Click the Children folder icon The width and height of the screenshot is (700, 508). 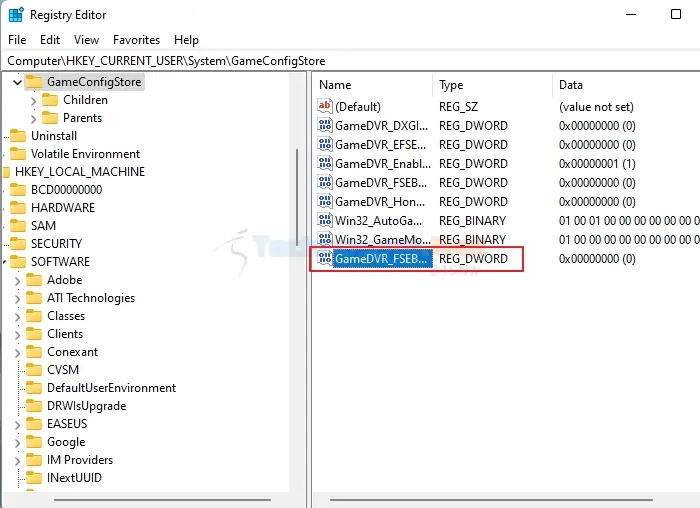(50, 100)
